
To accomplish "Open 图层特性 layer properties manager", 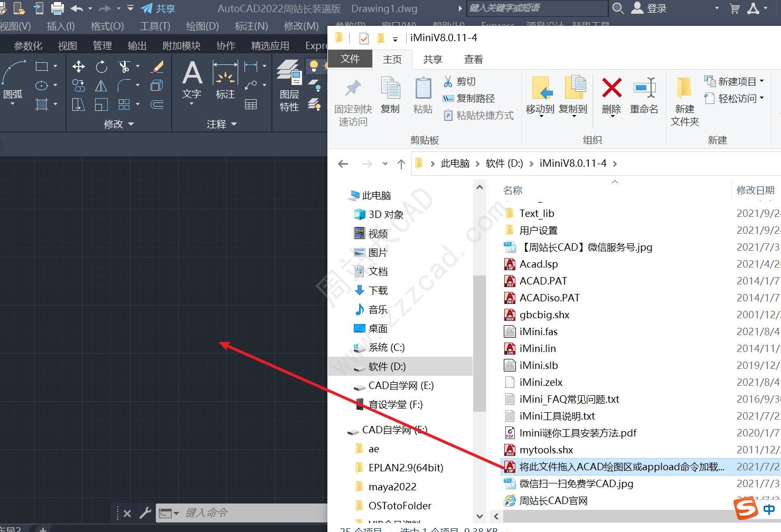I will (289, 85).
